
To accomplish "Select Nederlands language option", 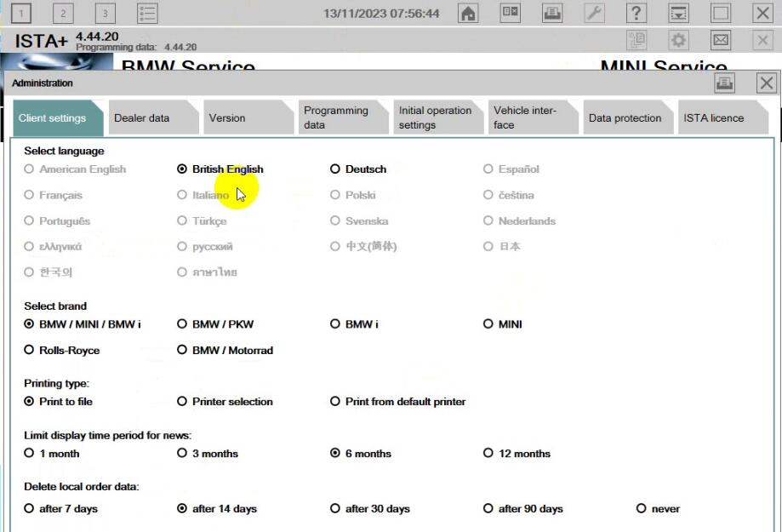I will [519, 221].
